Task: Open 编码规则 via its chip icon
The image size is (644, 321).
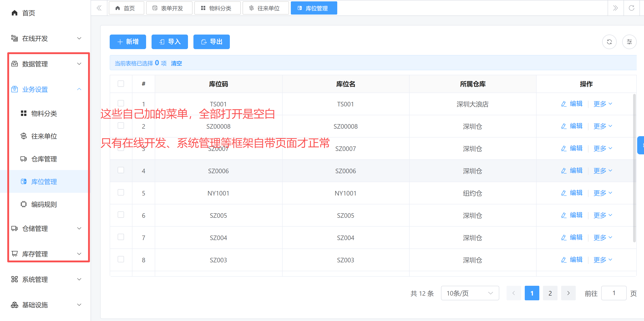Action: click(23, 204)
